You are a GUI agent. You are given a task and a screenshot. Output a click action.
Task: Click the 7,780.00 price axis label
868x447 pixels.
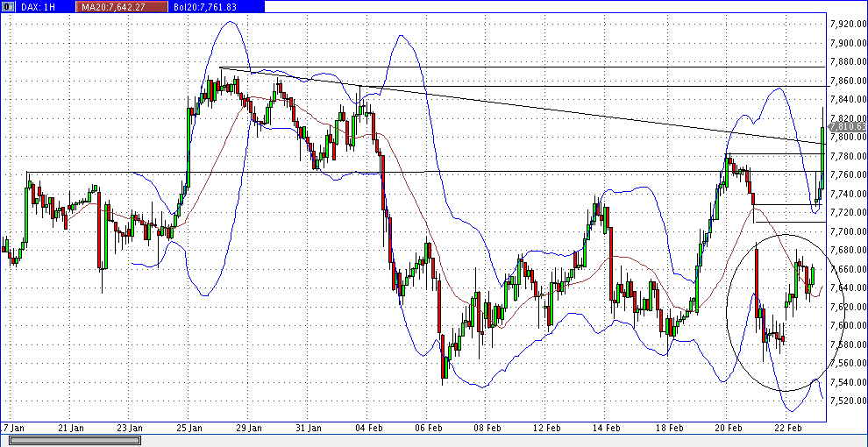tap(847, 155)
